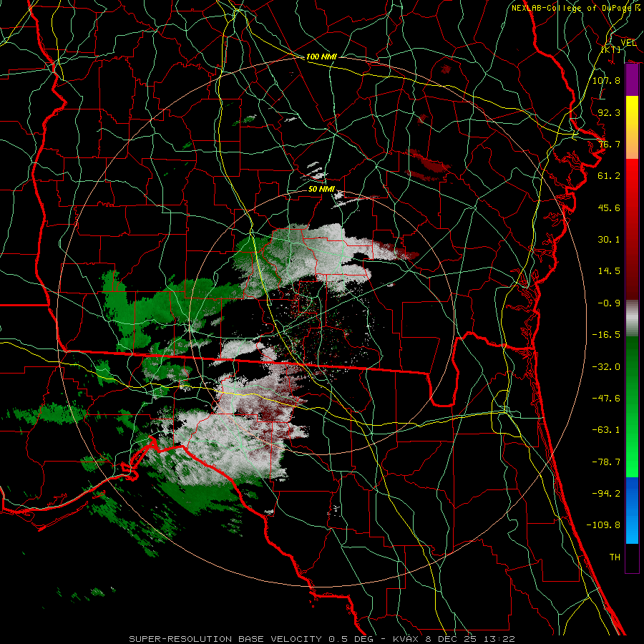The height and width of the screenshot is (644, 644).
Task: Select the 45.6 legend value
Action: [609, 208]
